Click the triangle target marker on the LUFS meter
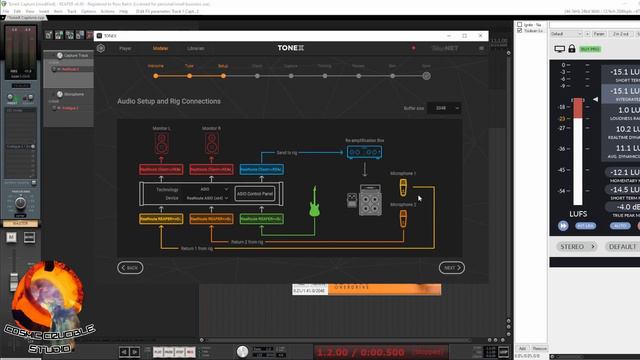The height and width of the screenshot is (360, 640). point(596,99)
